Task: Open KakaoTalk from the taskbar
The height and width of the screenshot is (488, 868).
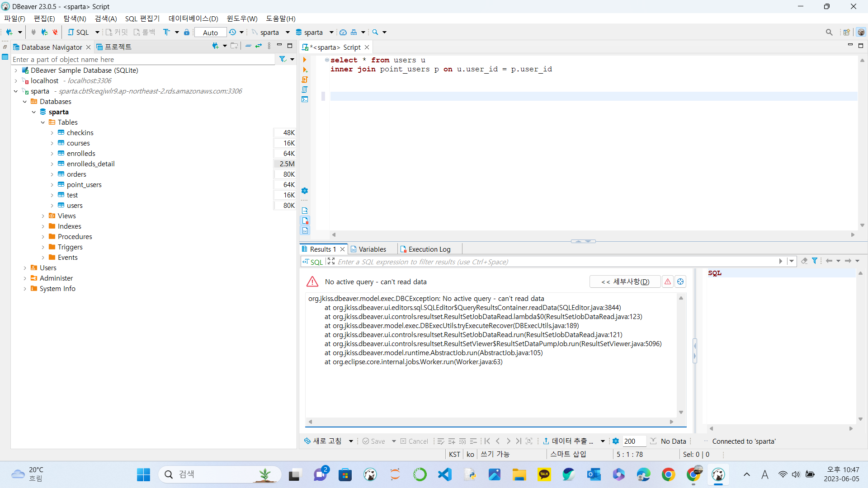Action: [x=544, y=474]
